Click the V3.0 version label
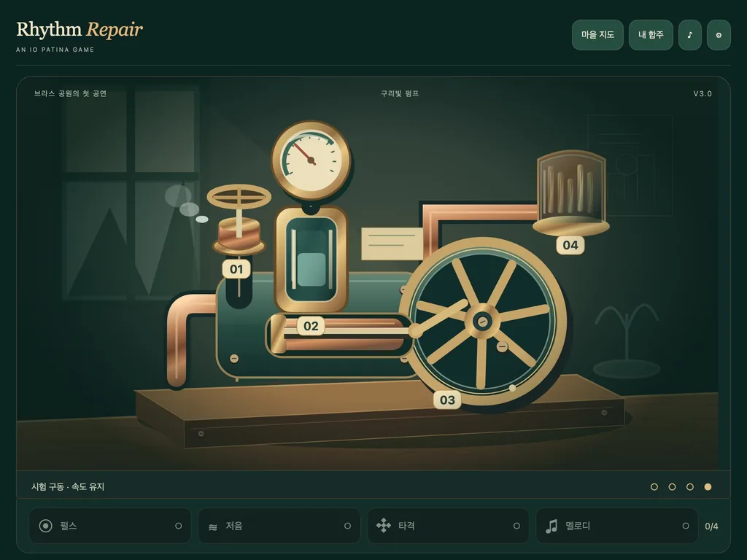This screenshot has height=560, width=747. (703, 94)
